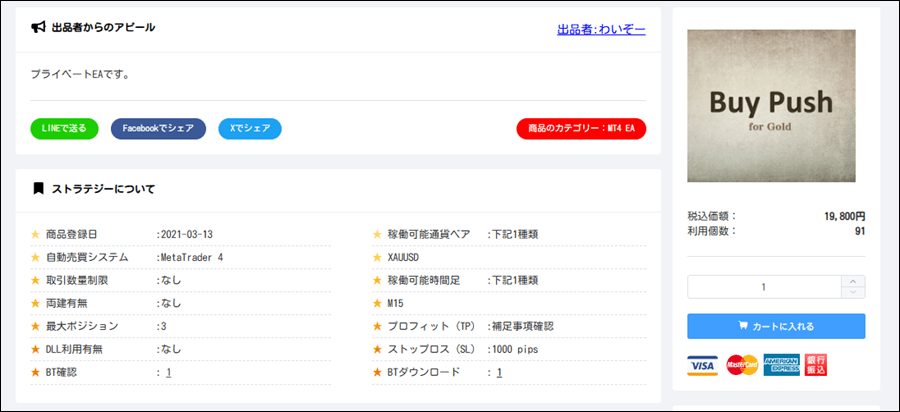Click the quantity input field
Viewport: 900px width, 412px height.
pos(765,287)
